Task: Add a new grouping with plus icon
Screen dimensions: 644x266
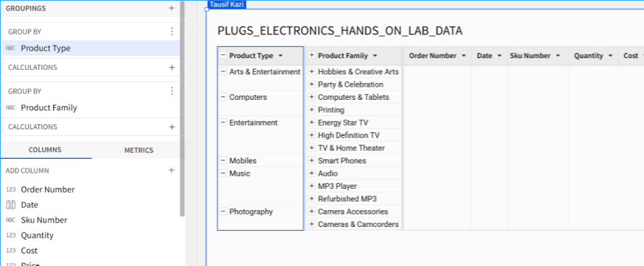Action: coord(171,8)
